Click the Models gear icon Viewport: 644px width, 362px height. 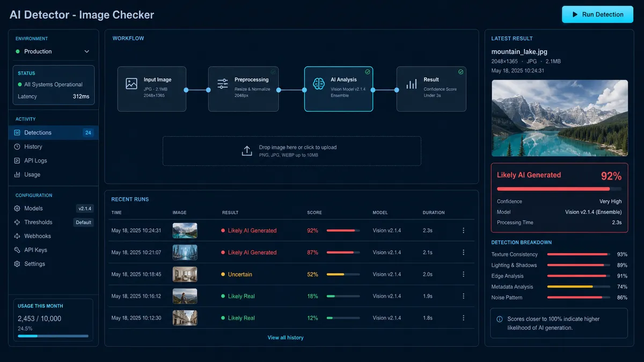[17, 208]
